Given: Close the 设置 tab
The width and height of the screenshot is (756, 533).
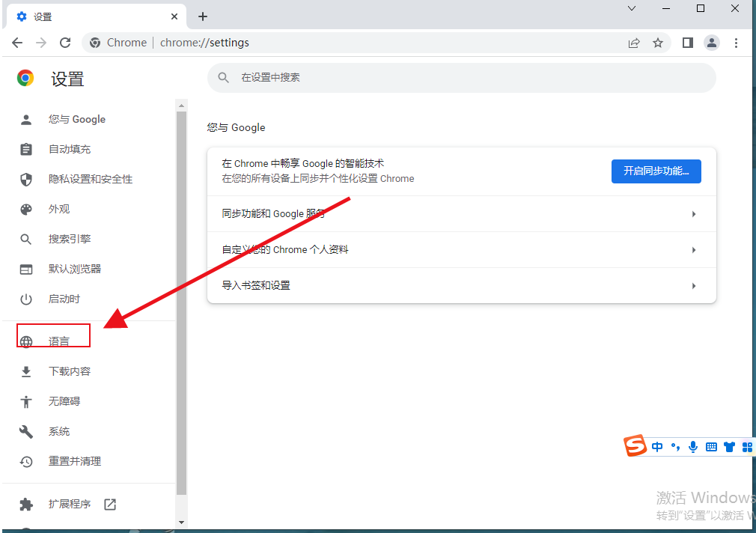Looking at the screenshot, I should (x=174, y=17).
